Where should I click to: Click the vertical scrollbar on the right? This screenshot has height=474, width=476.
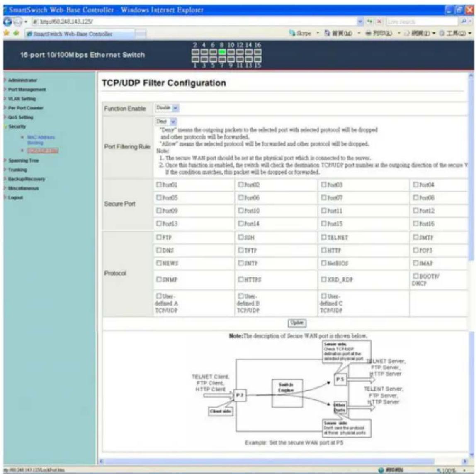(x=471, y=170)
